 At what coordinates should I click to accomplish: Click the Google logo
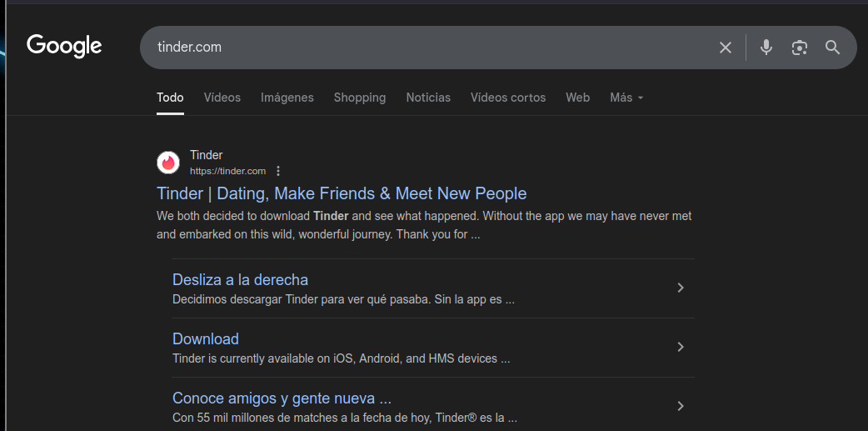point(64,47)
